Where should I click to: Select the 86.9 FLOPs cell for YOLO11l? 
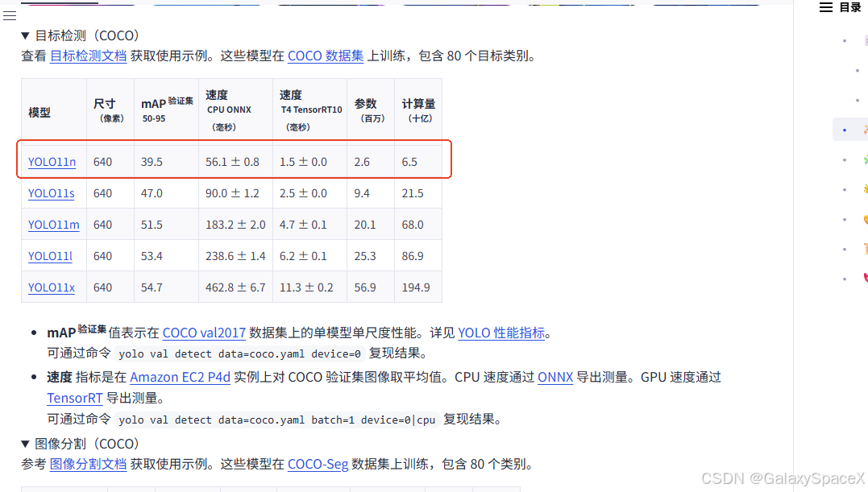point(418,257)
